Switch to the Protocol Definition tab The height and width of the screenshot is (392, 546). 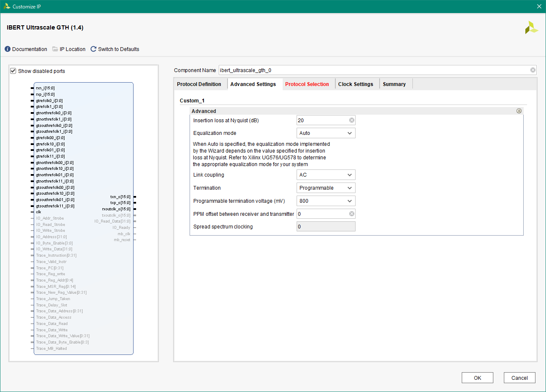(x=199, y=84)
